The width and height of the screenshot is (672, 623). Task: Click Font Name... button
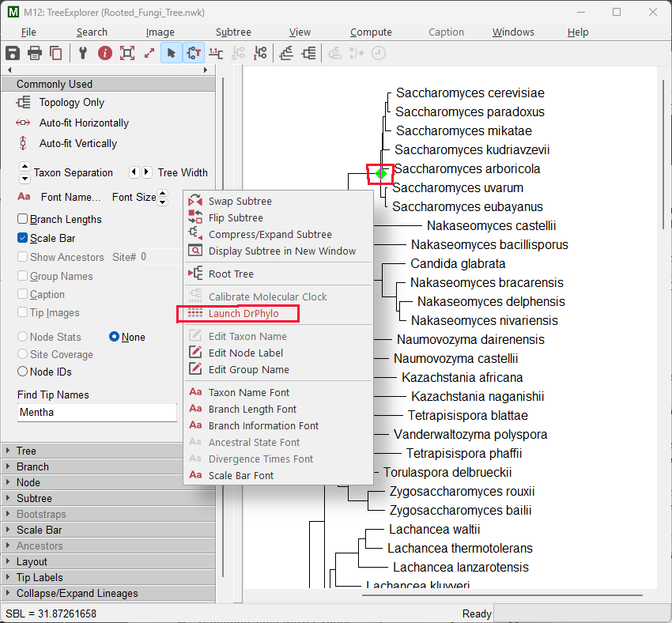[70, 197]
